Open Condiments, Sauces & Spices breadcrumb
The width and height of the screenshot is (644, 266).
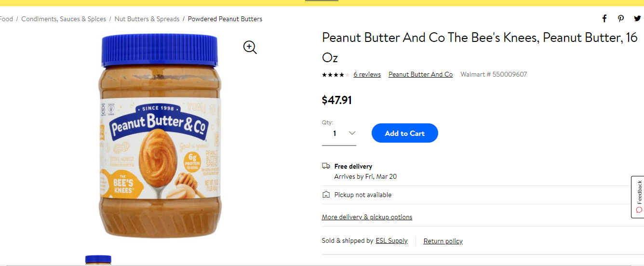tap(64, 19)
